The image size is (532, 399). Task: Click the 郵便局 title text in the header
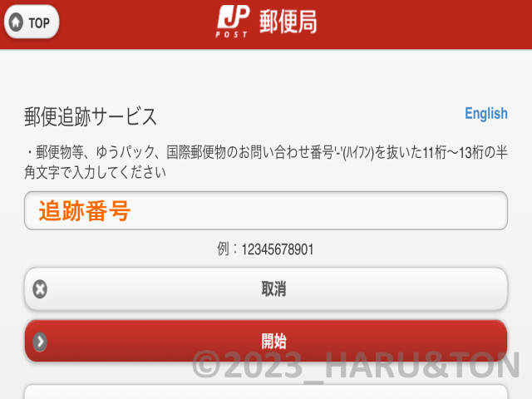288,22
